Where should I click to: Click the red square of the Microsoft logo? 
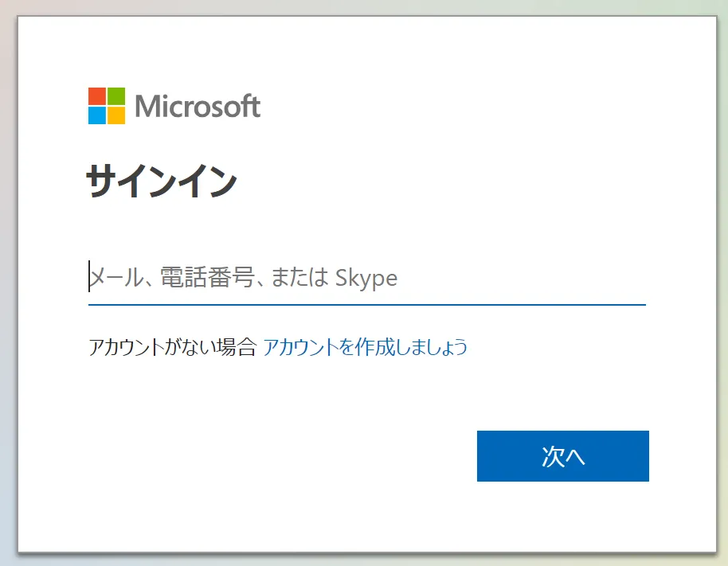coord(97,96)
